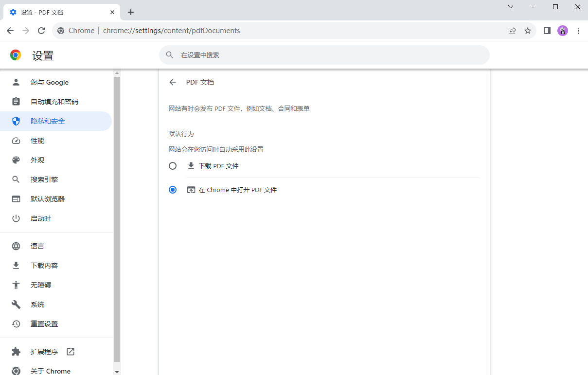Viewport: 588px width, 375px height.
Task: Open 性能 settings section
Action: [x=56, y=141]
